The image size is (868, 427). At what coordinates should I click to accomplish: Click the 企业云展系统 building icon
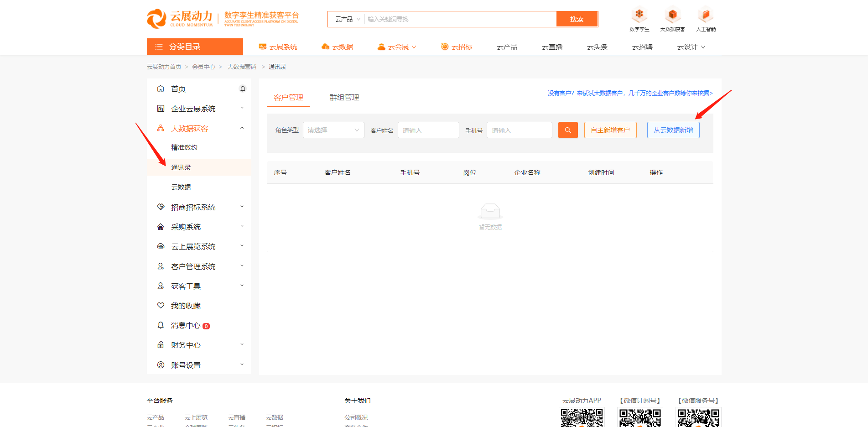coord(161,109)
